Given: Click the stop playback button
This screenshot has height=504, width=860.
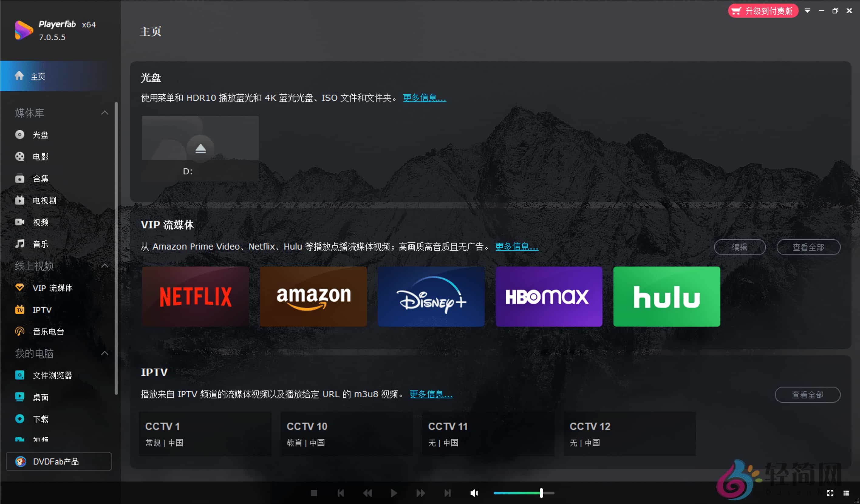Looking at the screenshot, I should [314, 493].
